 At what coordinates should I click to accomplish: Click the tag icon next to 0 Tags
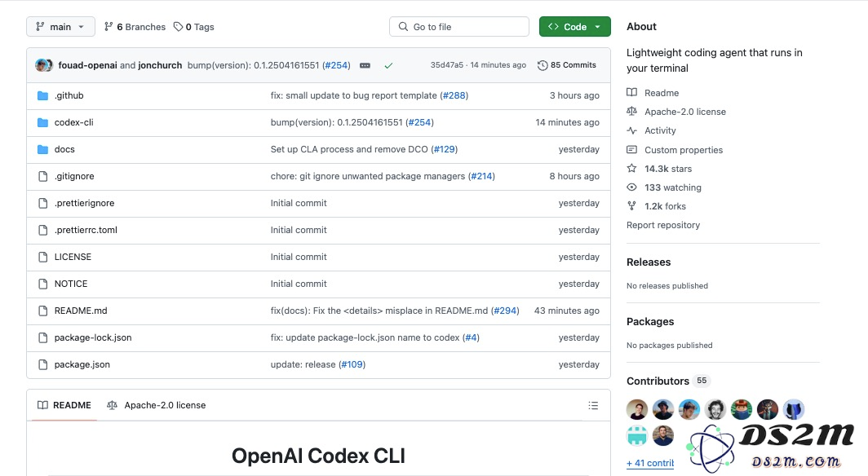(178, 27)
